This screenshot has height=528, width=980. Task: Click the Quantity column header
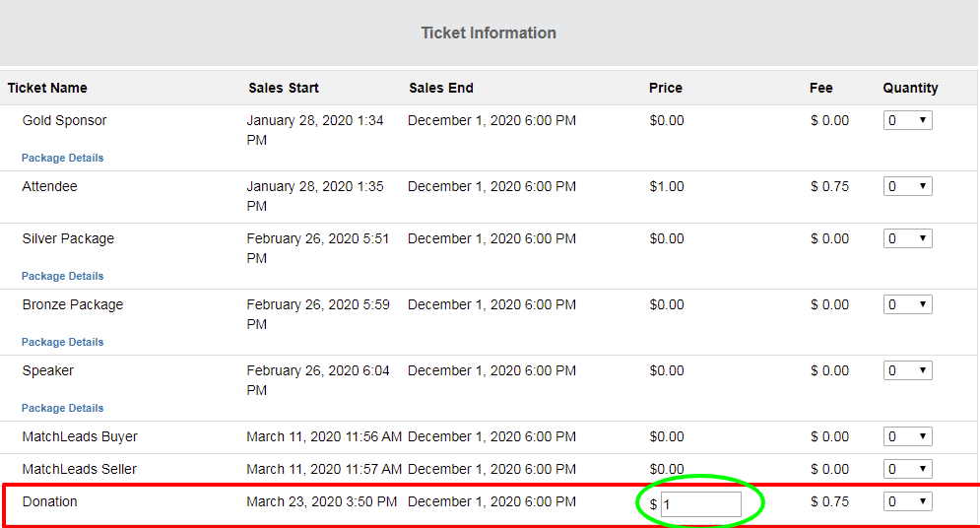click(x=911, y=88)
